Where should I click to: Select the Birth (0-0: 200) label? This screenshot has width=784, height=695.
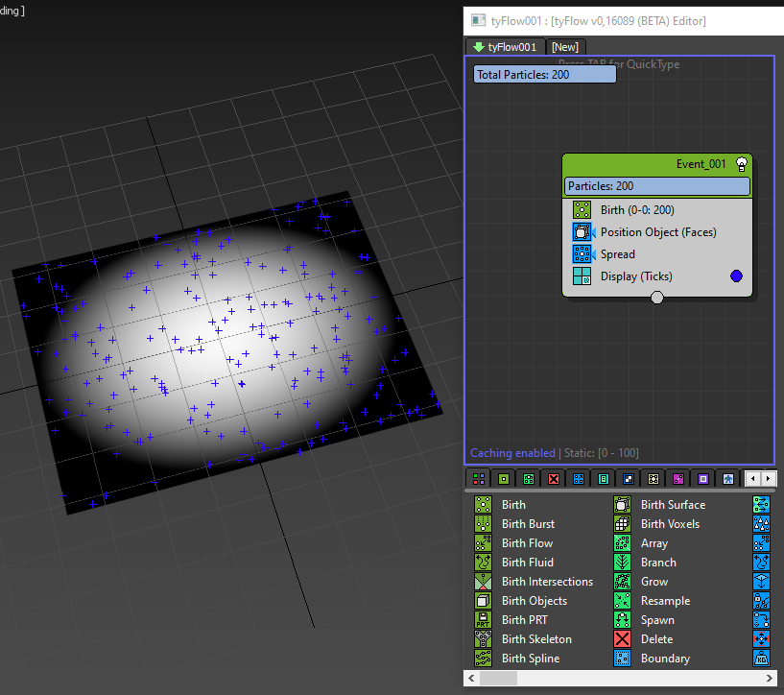tap(637, 210)
